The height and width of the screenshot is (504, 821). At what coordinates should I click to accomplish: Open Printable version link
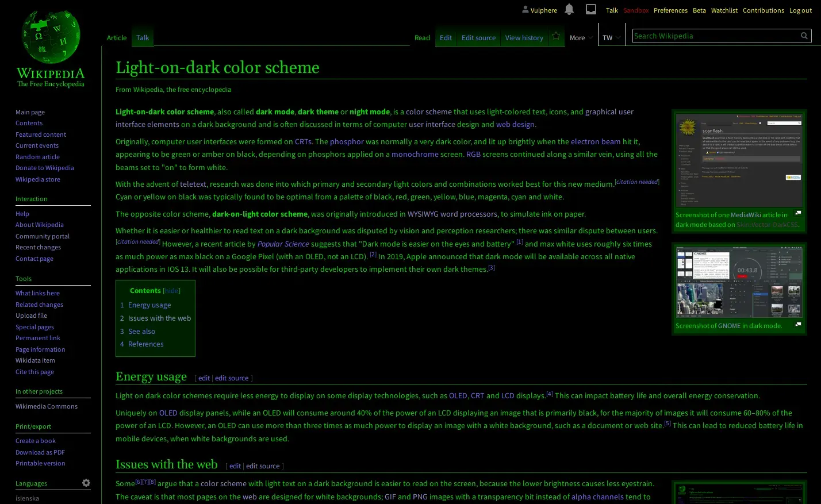[40, 463]
